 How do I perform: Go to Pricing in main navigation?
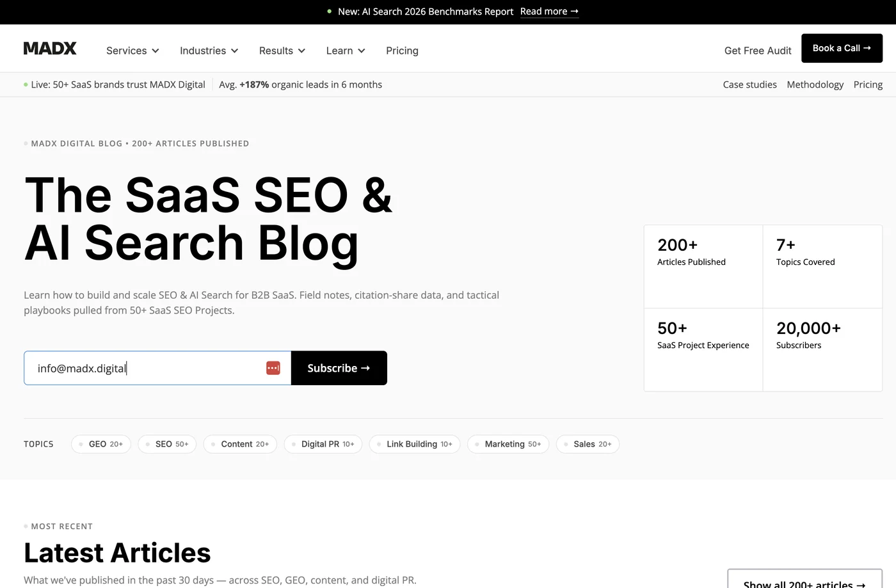(x=402, y=51)
